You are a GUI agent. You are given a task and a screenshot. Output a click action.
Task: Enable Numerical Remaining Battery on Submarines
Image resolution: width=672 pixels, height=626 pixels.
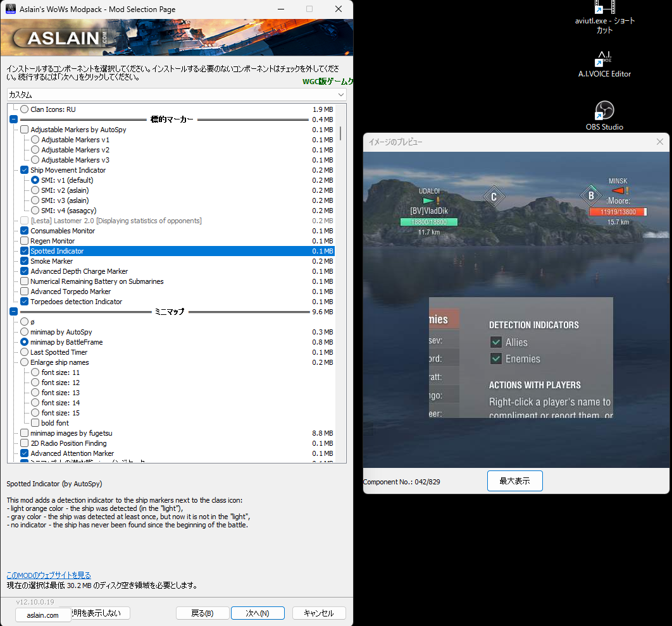(24, 281)
